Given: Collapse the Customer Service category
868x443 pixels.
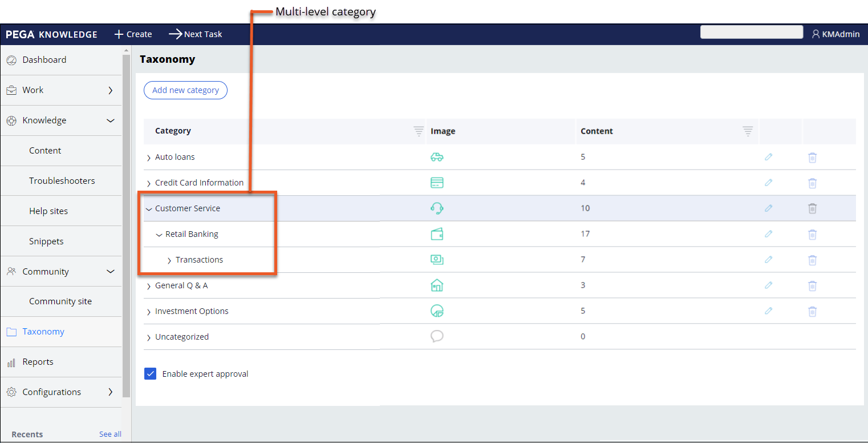Looking at the screenshot, I should [x=149, y=209].
